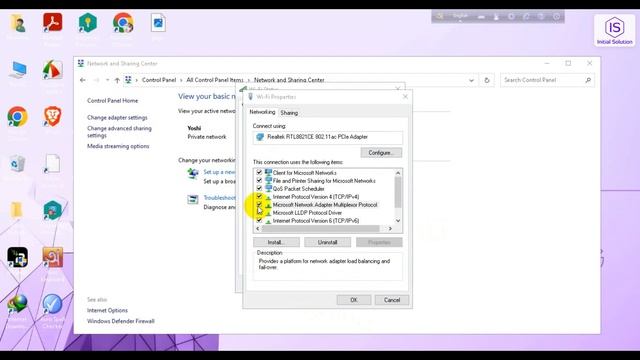Image resolution: width=640 pixels, height=360 pixels.
Task: Uncheck Internet Protocol Version 4 (TCP/IPv4)
Action: (259, 196)
